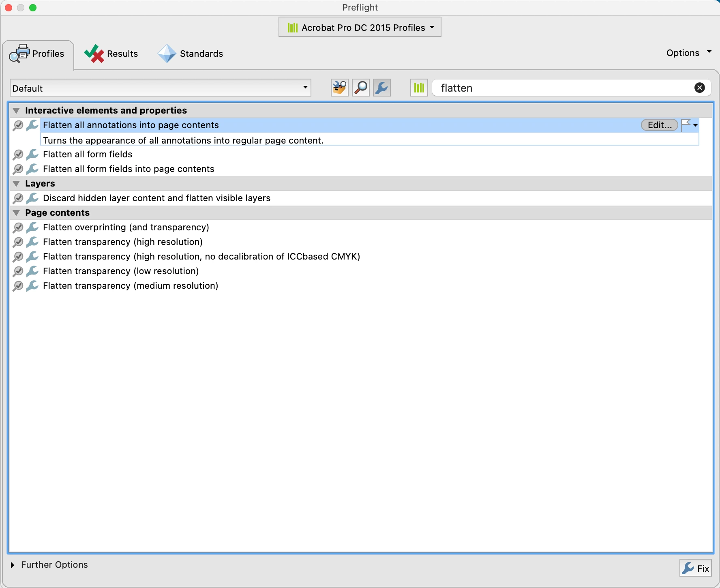720x588 pixels.
Task: Collapse the Layers group
Action: tap(16, 183)
